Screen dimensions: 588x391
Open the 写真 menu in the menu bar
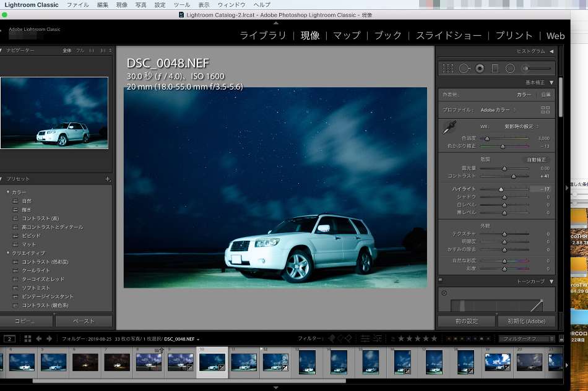click(x=141, y=5)
